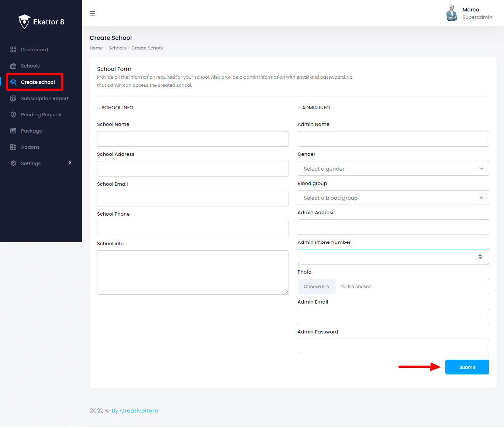Image resolution: width=504 pixels, height=428 pixels.
Task: Click the Dashboard grid icon in sidebar
Action: click(x=13, y=49)
